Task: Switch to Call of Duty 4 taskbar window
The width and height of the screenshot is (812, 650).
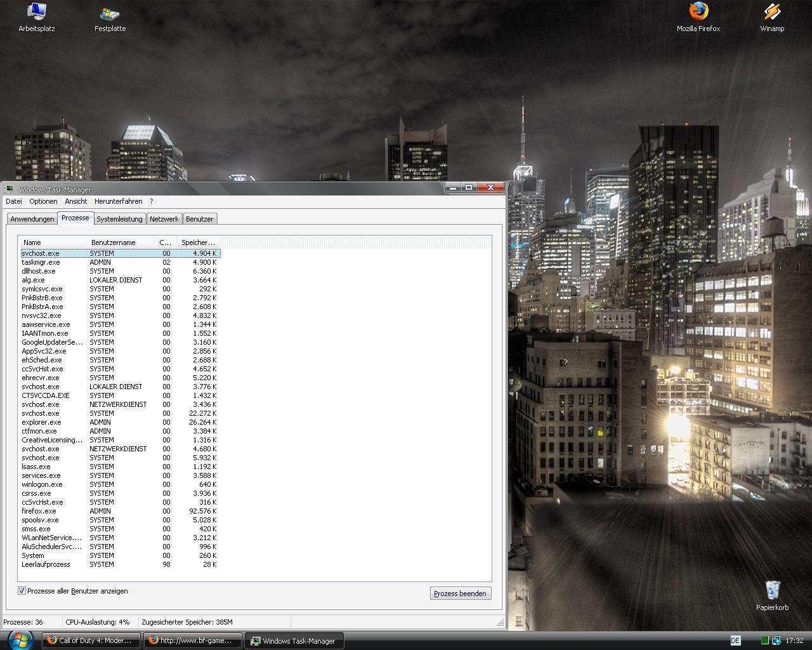Action: [x=91, y=640]
